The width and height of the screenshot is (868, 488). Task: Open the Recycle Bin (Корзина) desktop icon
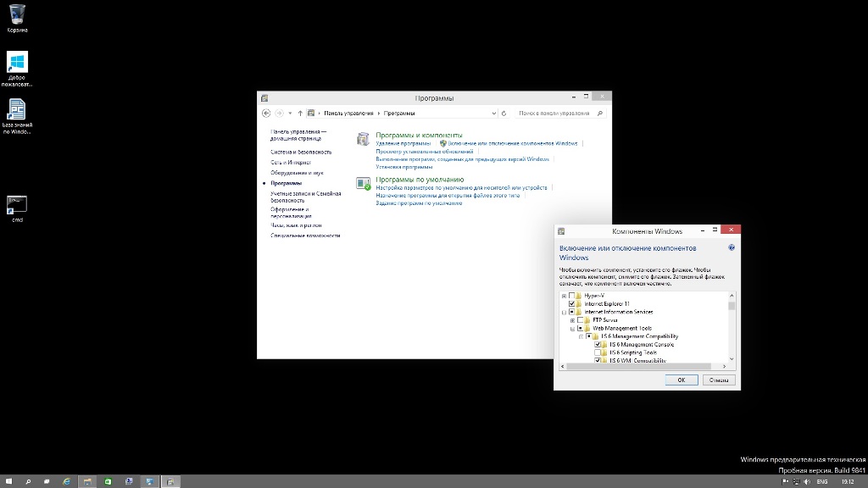[x=17, y=14]
